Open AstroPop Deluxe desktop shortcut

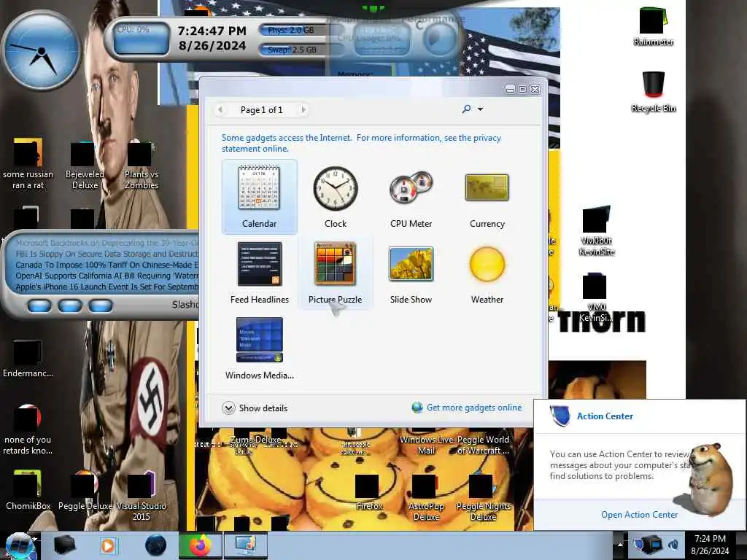tap(425, 497)
